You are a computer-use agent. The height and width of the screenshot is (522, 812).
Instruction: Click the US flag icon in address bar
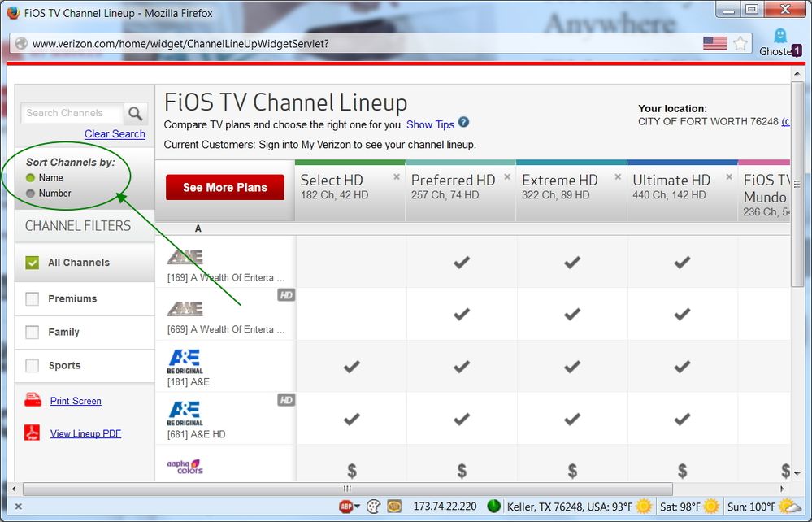pos(715,43)
